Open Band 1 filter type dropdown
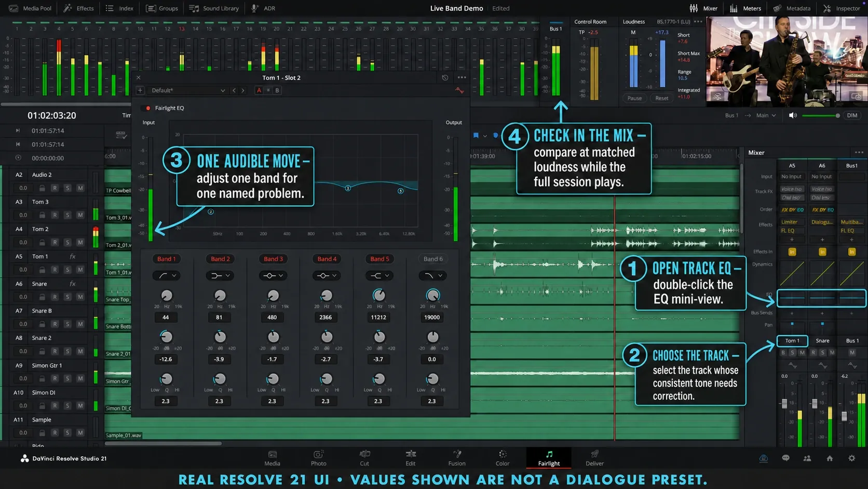 tap(167, 275)
